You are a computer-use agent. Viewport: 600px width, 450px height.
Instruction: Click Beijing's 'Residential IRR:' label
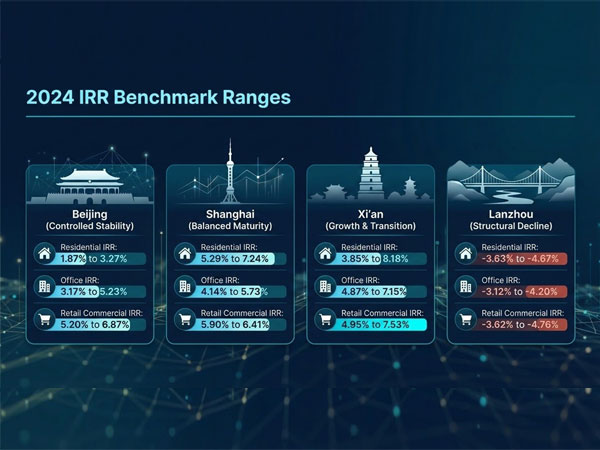89,247
